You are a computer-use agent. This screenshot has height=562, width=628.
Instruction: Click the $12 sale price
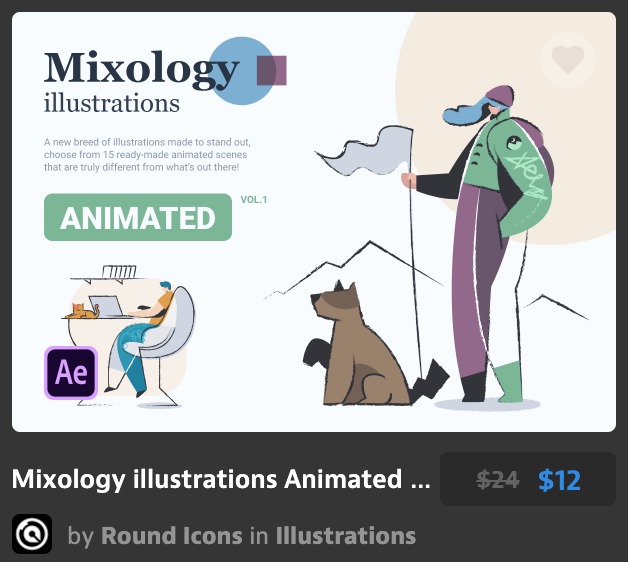[x=560, y=480]
